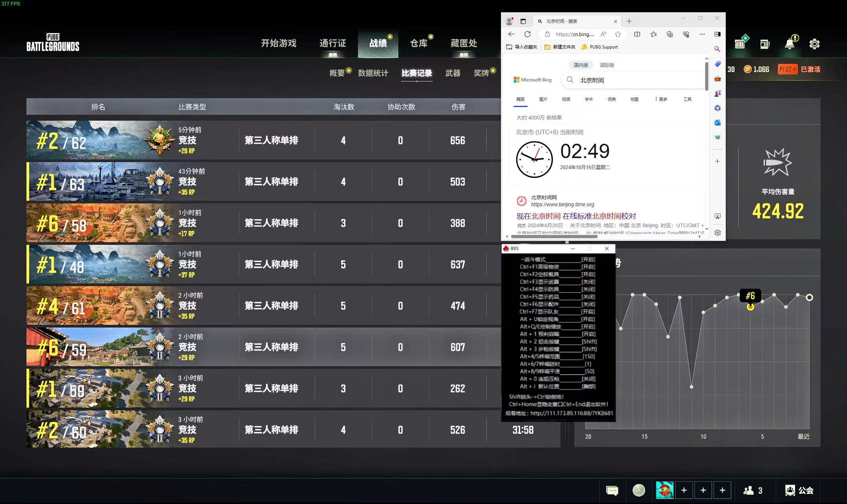Open the Edge sidebar shopping tag icon
This screenshot has width=847, height=504.
tap(717, 64)
